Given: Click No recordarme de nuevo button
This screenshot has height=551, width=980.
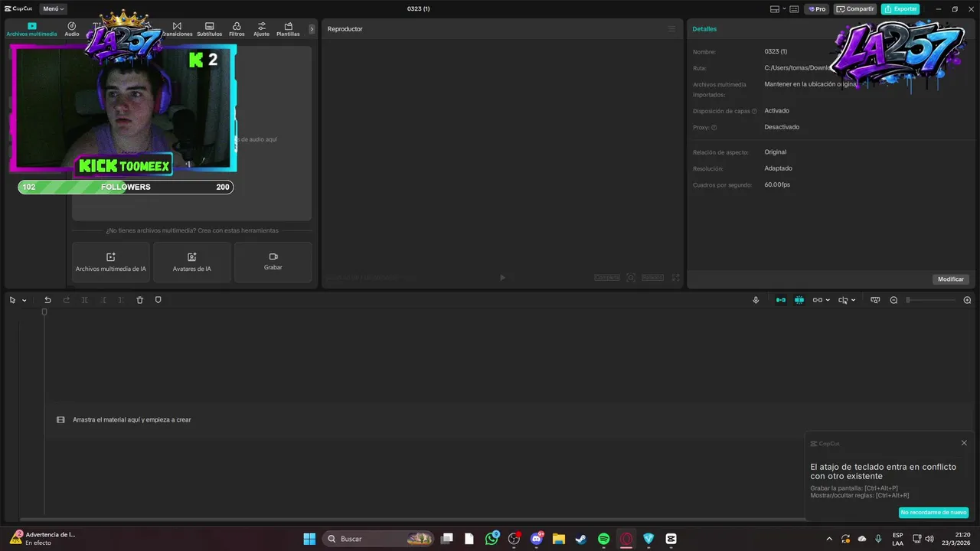Looking at the screenshot, I should coord(933,512).
